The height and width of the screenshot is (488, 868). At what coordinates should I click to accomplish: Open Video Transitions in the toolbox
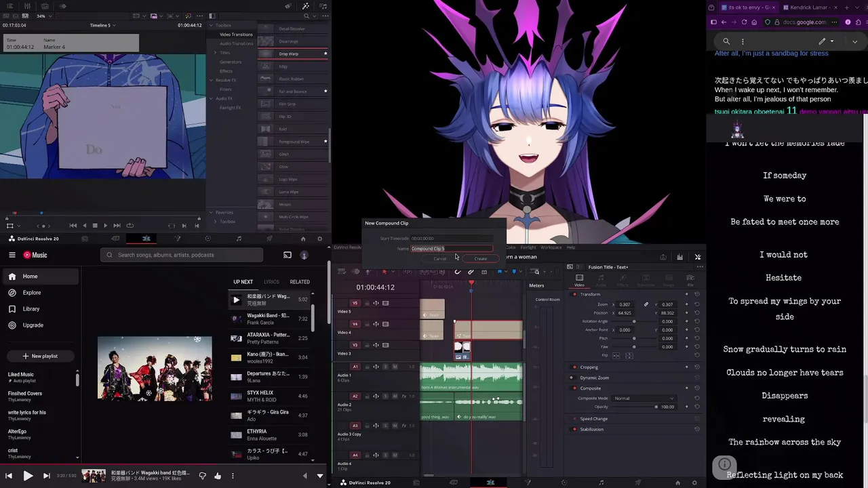click(x=236, y=34)
